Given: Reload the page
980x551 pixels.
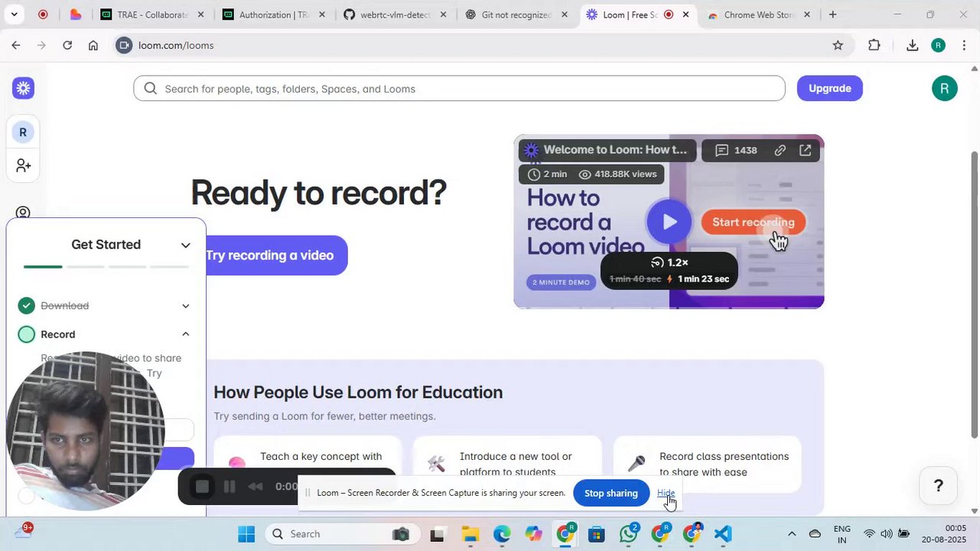Looking at the screenshot, I should coord(67,45).
